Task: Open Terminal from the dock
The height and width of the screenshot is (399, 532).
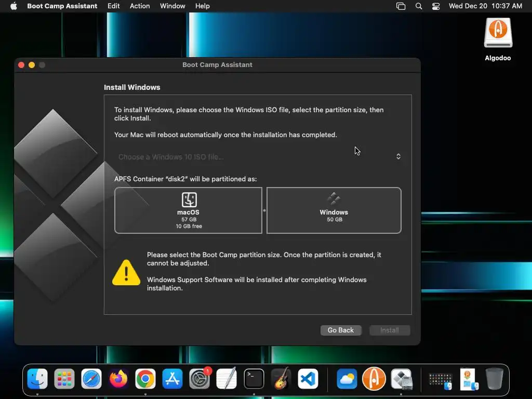Action: tap(254, 379)
